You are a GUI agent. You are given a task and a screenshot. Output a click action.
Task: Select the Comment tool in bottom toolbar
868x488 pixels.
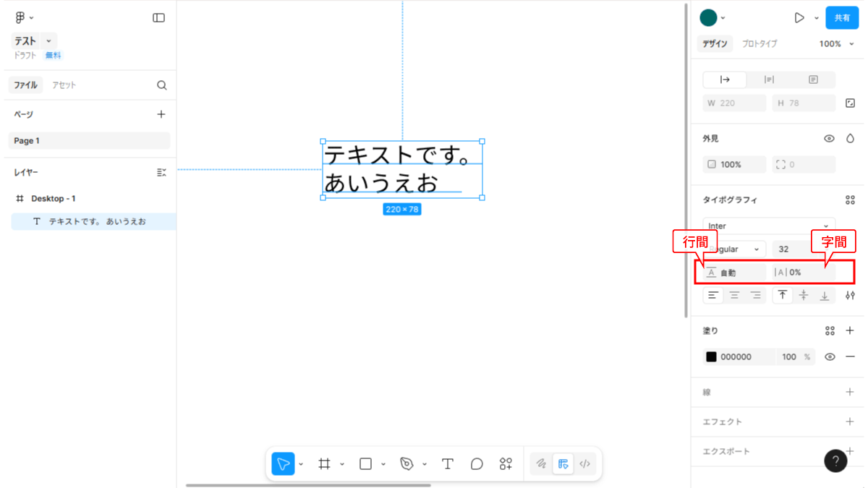pos(477,464)
